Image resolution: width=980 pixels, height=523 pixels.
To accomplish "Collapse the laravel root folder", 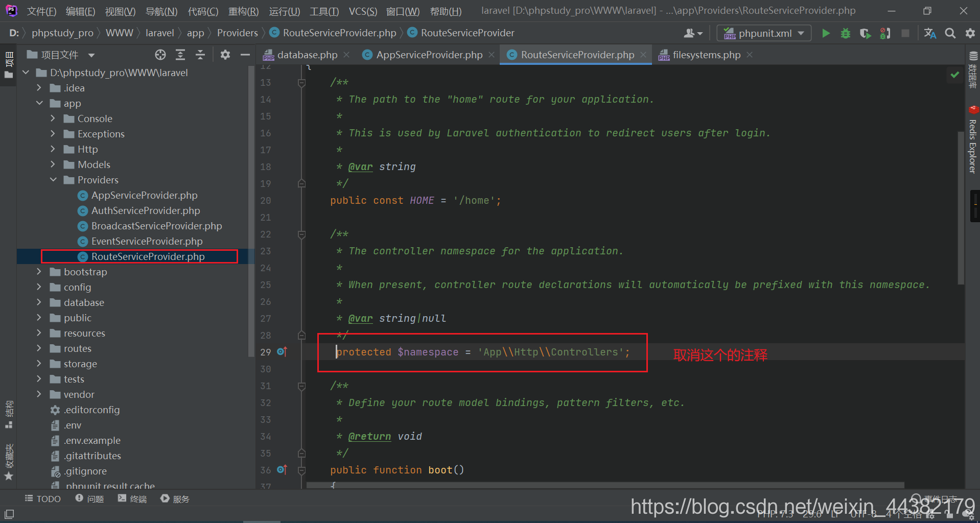I will (x=26, y=73).
